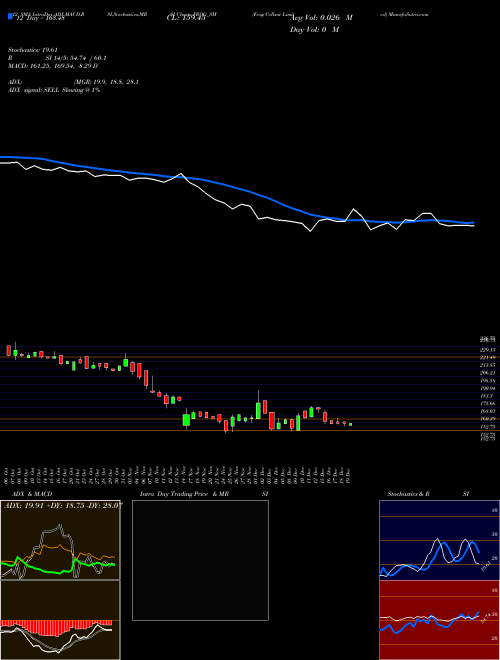Open the ADX indicator chart panel
The width and height of the screenshot is (500, 660).
60,539
